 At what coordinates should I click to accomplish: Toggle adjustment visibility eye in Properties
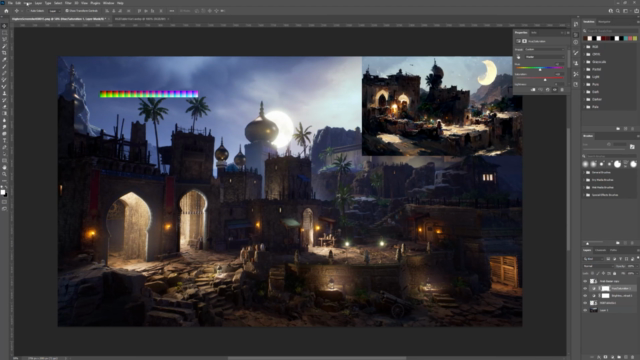pos(555,90)
